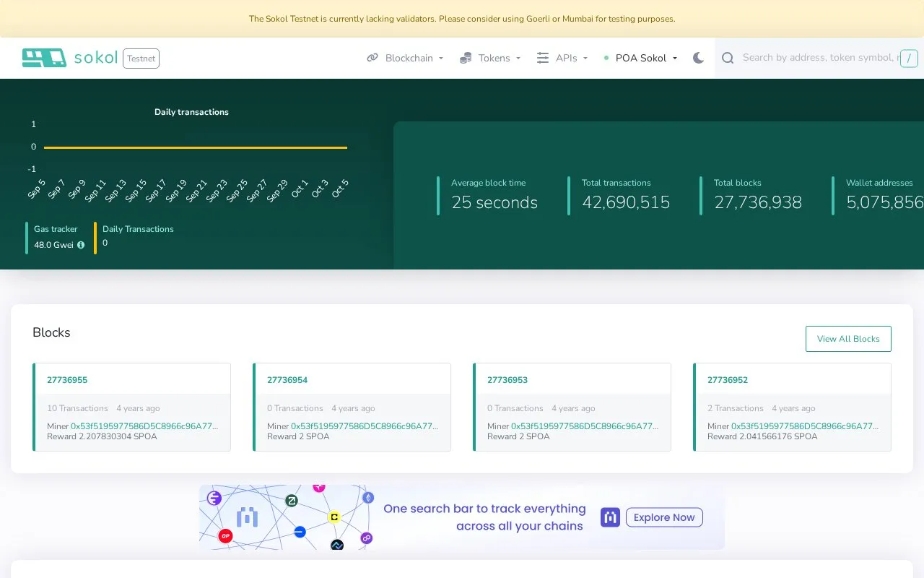Open block 27736954
The height and width of the screenshot is (578, 924).
(x=287, y=380)
